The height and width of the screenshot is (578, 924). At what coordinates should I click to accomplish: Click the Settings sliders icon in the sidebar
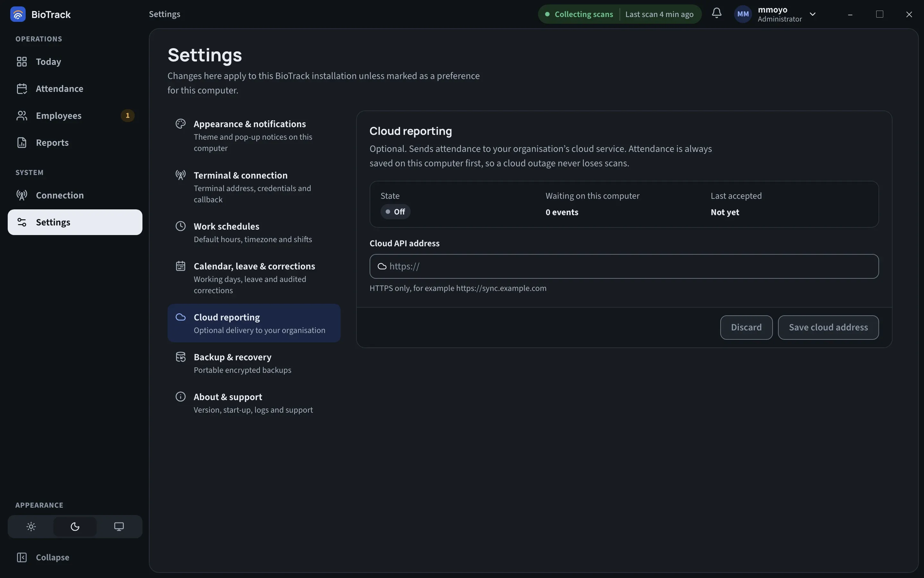click(22, 222)
